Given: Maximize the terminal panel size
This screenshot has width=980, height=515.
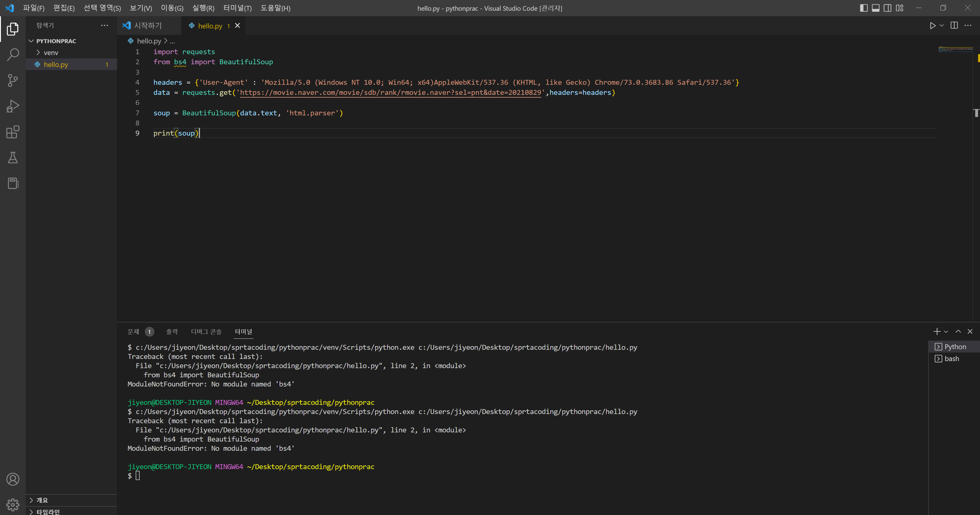Looking at the screenshot, I should (x=958, y=331).
